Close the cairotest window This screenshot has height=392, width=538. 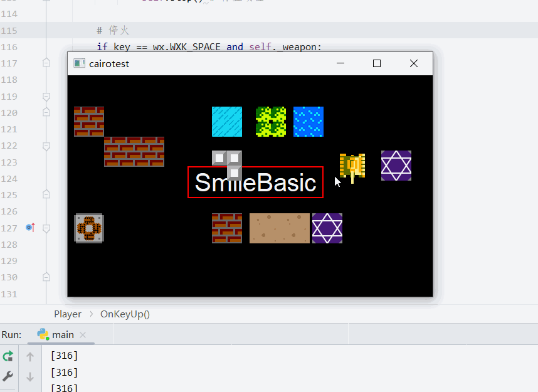tap(414, 63)
